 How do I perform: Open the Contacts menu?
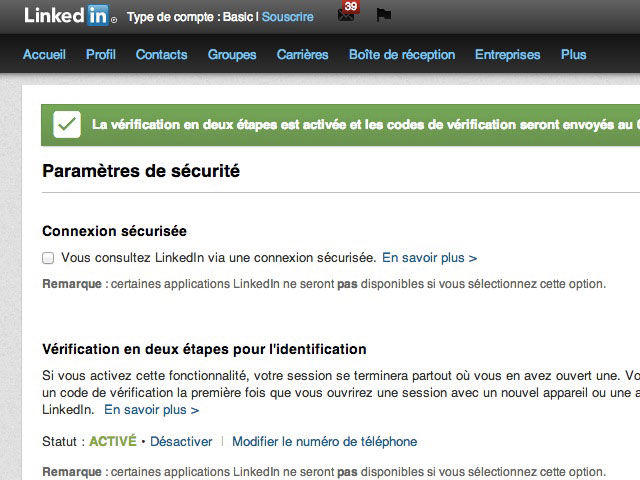click(162, 55)
